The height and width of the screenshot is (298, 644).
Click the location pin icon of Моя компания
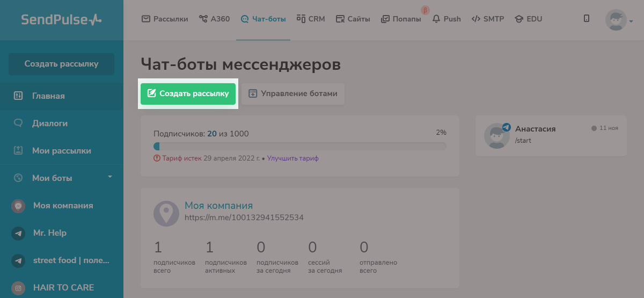tap(166, 214)
